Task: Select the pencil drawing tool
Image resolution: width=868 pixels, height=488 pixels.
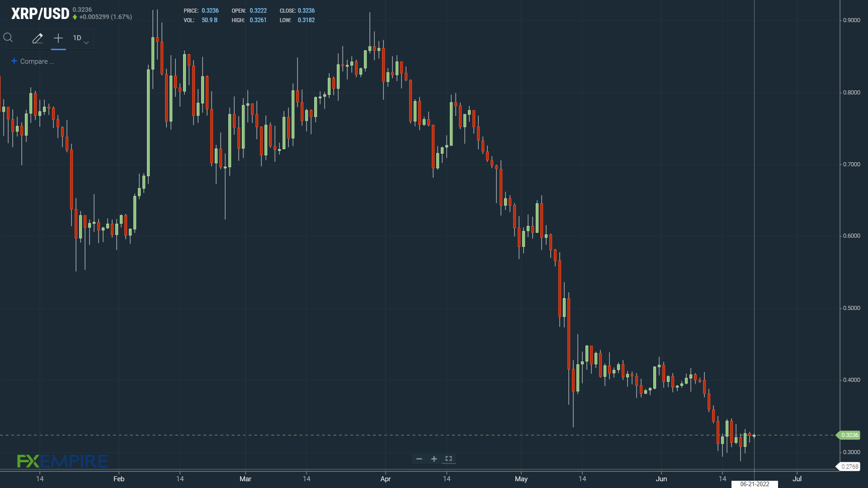Action: click(38, 38)
